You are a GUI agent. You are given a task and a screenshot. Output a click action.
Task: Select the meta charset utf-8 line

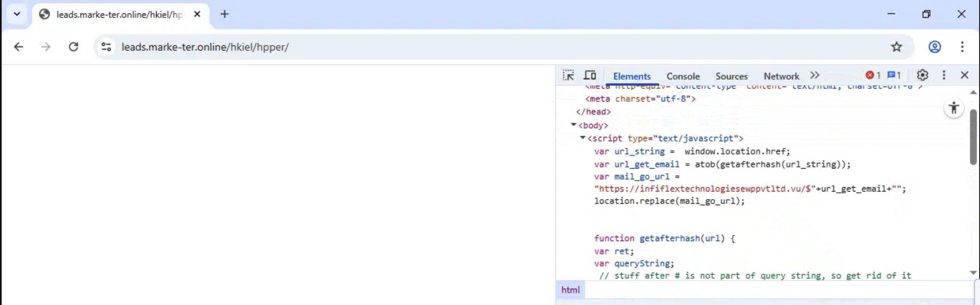coord(640,99)
